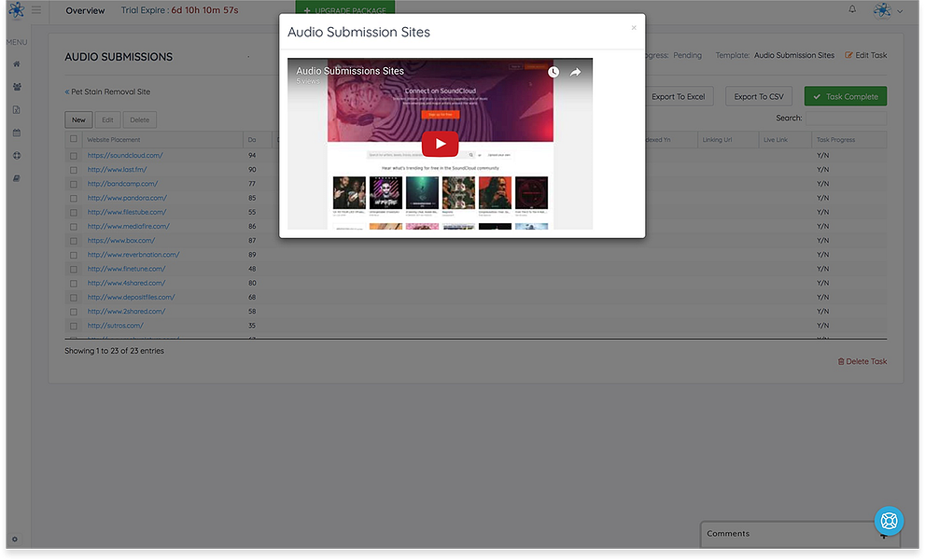This screenshot has height=560, width=925.
Task: Click the Y/N value in soundcloud row
Action: [822, 155]
